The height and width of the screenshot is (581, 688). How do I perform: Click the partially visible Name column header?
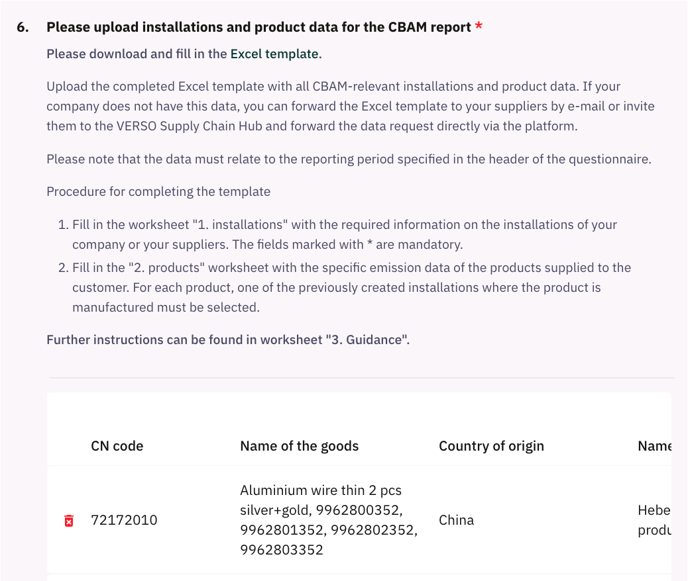(x=654, y=446)
